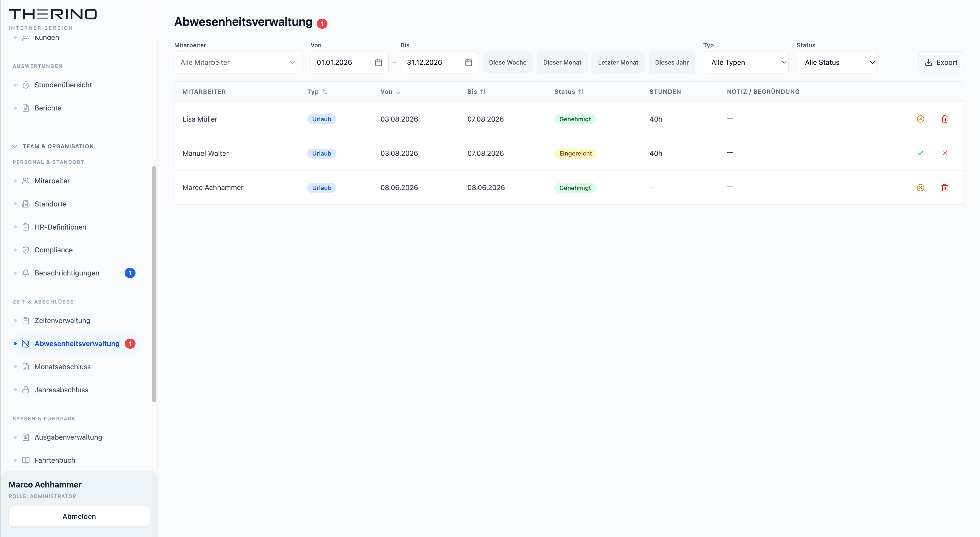The width and height of the screenshot is (980, 537).
Task: Open the Alle Mitarbeiter dropdown
Action: [x=238, y=62]
